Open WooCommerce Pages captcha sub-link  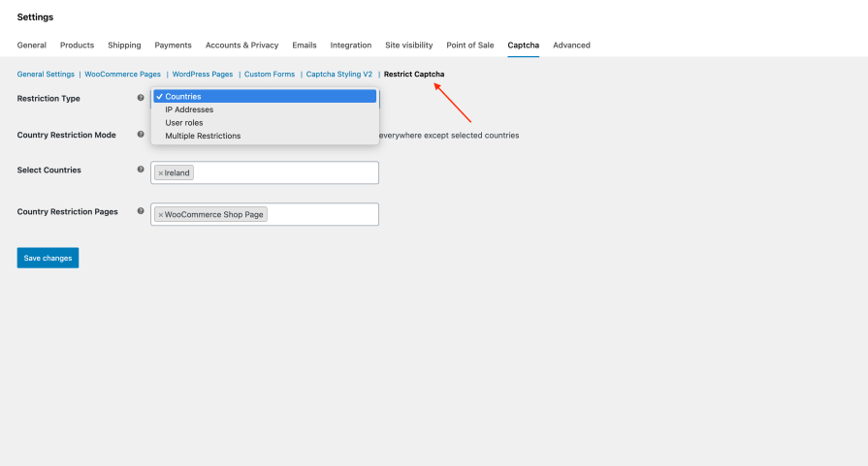[x=122, y=74]
